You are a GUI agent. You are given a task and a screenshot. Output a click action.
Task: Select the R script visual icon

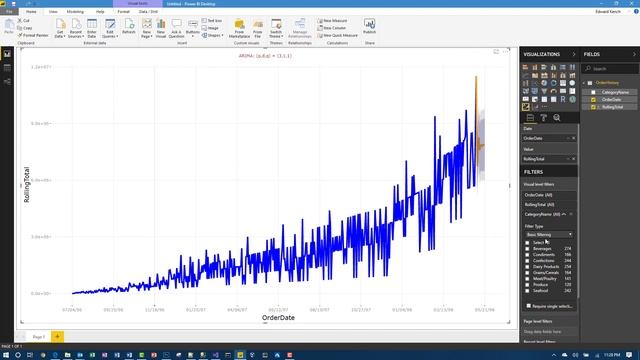(563, 99)
